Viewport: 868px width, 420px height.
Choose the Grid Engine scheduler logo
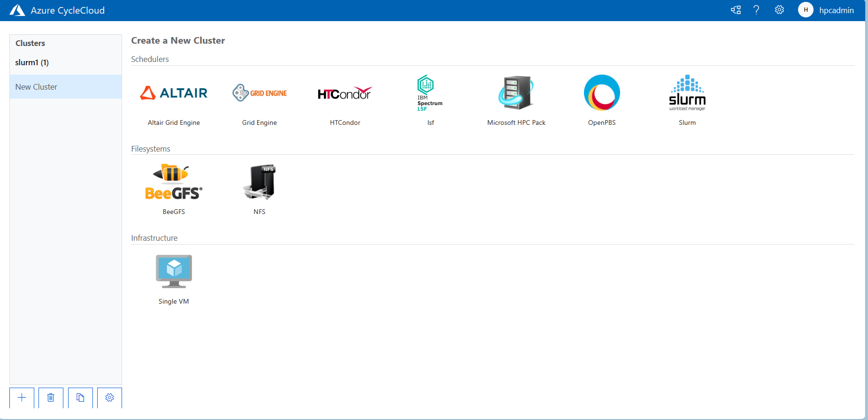(260, 93)
